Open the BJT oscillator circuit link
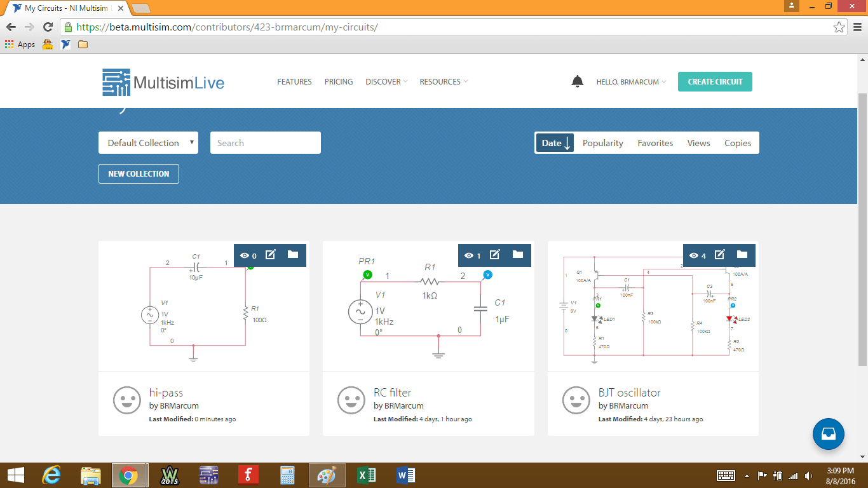868x488 pixels. tap(629, 392)
